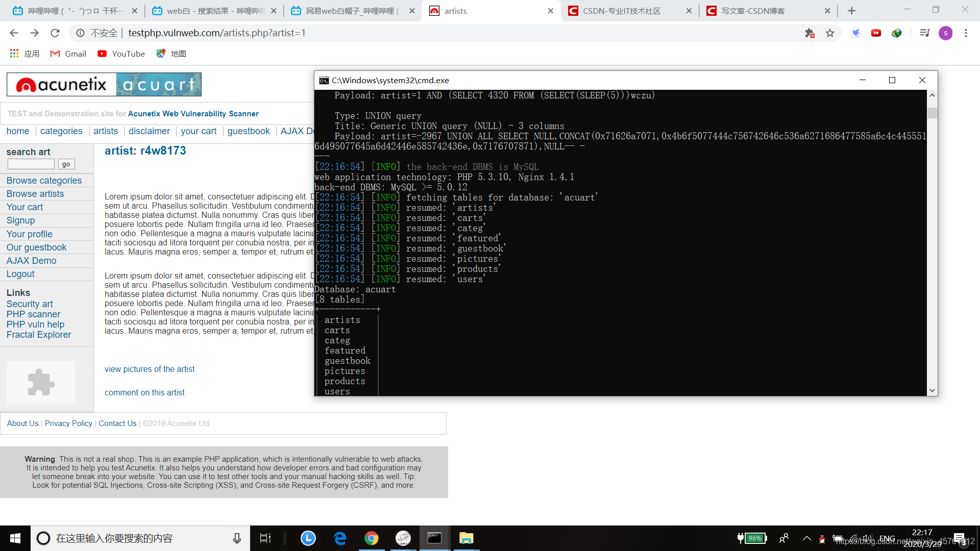980x551 pixels.
Task: Open Microsoft Edge from the taskbar
Action: pos(340,538)
